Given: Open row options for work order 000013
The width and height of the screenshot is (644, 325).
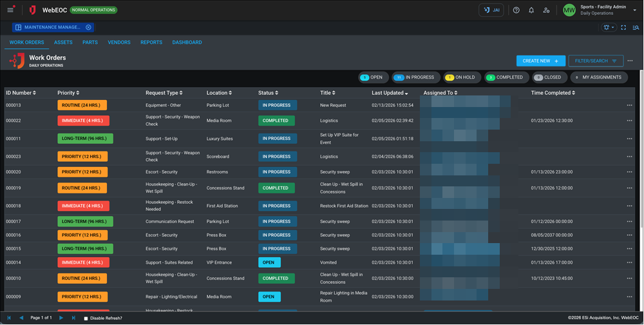Looking at the screenshot, I should (x=629, y=105).
